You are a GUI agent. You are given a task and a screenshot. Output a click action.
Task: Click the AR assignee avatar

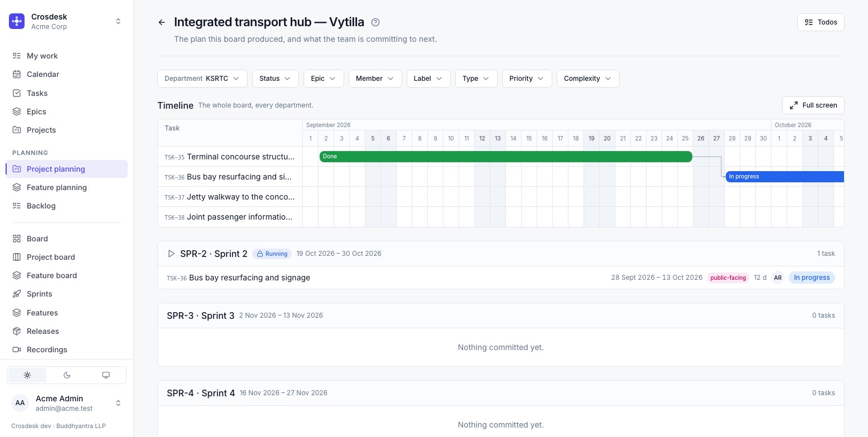[x=778, y=278]
